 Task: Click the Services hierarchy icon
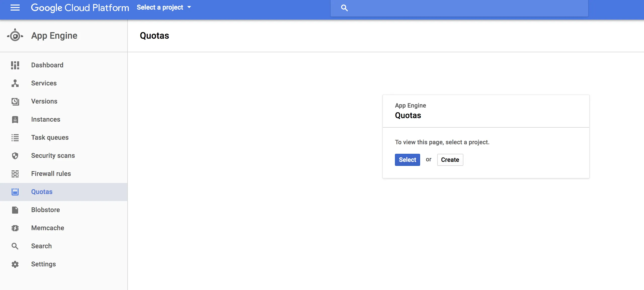tap(15, 83)
